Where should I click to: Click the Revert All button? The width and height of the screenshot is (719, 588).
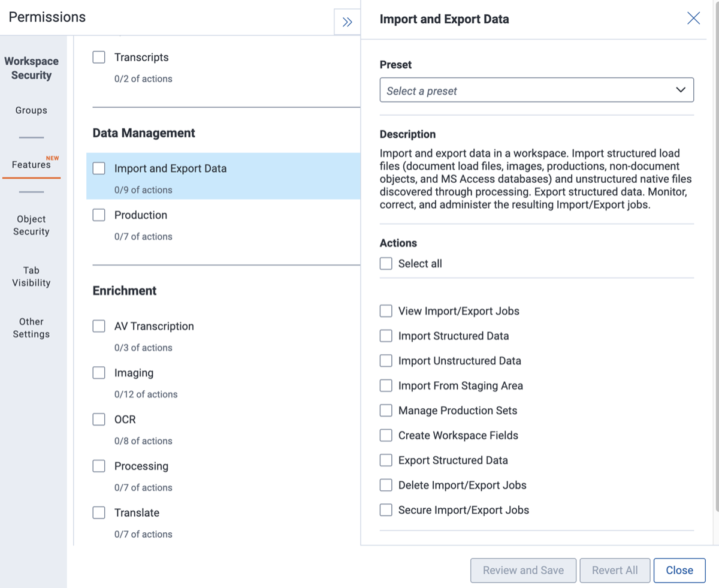[x=615, y=570]
